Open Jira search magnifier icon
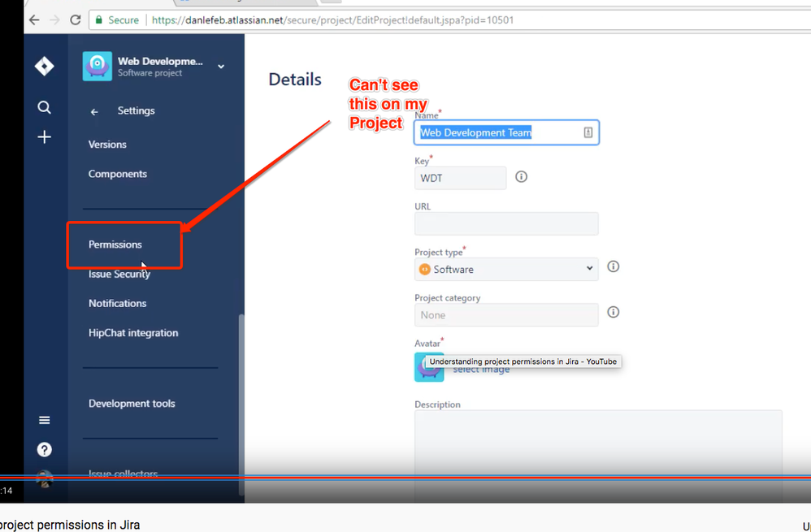811x532 pixels. coord(45,107)
